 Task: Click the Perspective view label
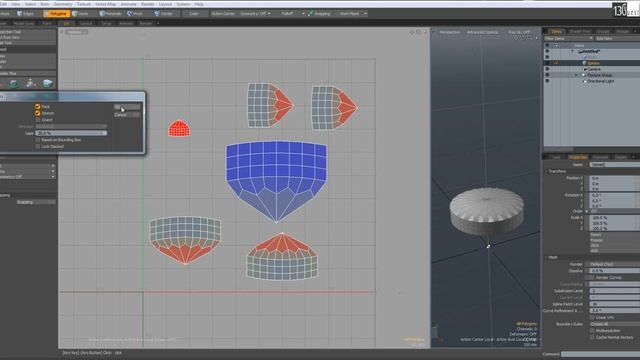(450, 32)
